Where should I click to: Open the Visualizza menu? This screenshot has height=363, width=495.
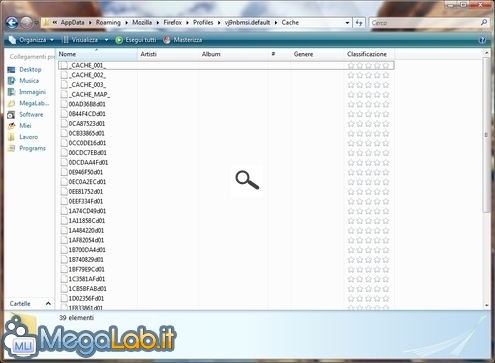(x=81, y=40)
